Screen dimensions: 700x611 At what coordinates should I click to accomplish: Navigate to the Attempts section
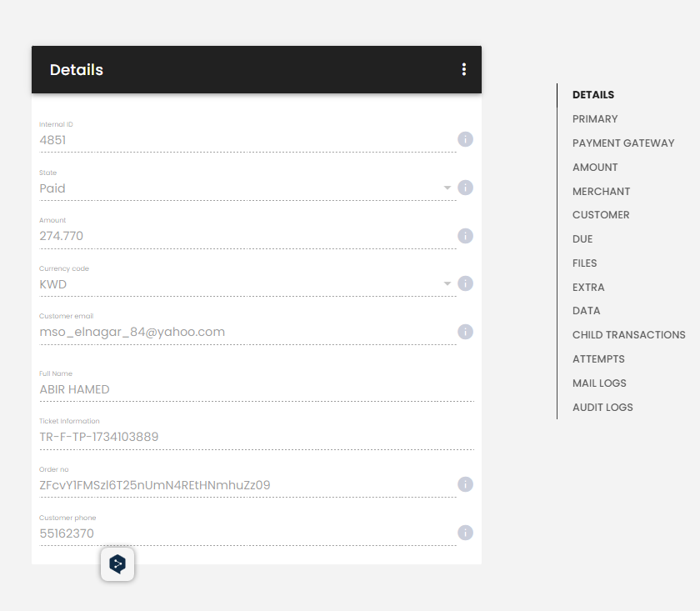[x=598, y=359]
